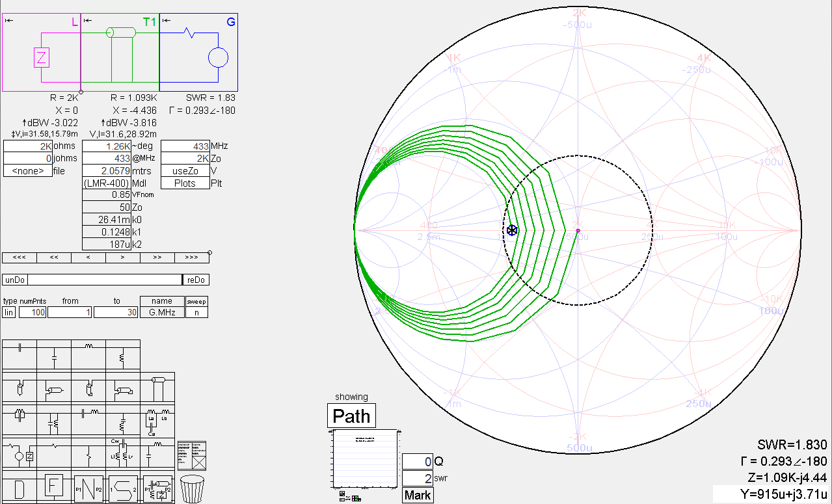Click the load reactance johms field
The height and width of the screenshot is (504, 832).
[x=27, y=158]
